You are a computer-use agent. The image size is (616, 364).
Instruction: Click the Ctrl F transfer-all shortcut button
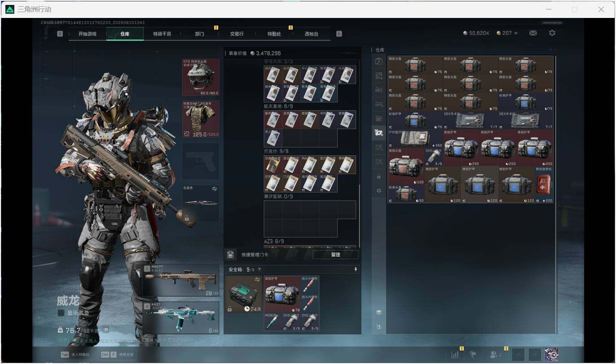(x=117, y=355)
